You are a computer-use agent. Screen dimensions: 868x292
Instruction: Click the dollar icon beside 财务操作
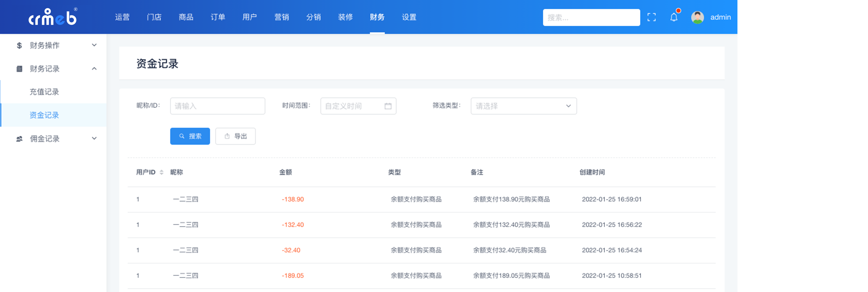coord(19,45)
